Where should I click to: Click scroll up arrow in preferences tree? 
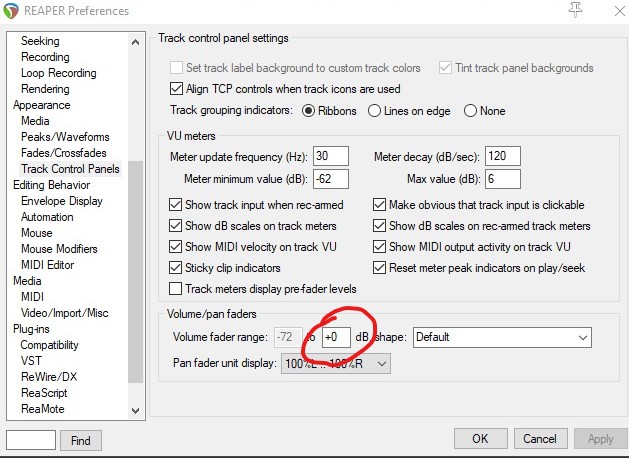pos(136,42)
